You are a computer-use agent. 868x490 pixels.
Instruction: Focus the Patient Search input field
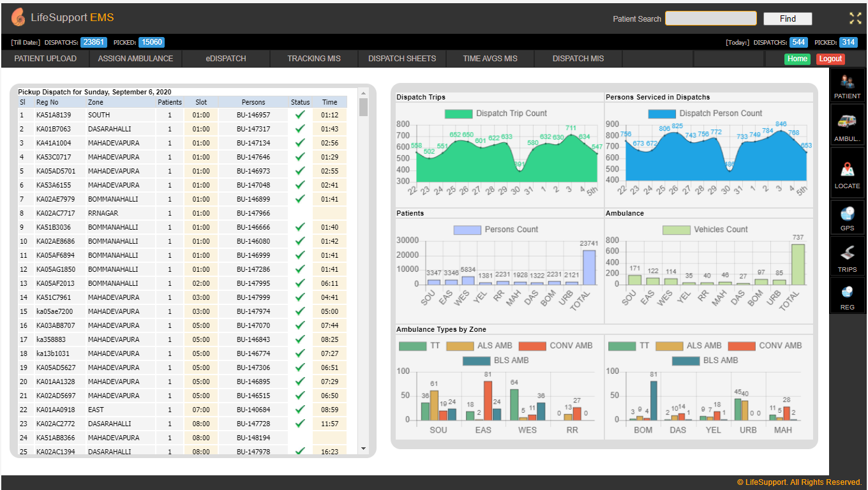pos(711,19)
